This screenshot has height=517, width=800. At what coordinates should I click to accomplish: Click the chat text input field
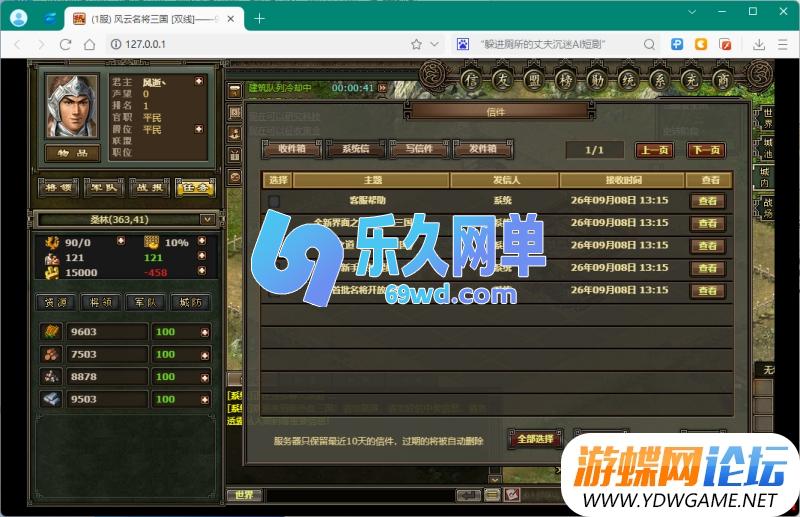tap(360, 495)
